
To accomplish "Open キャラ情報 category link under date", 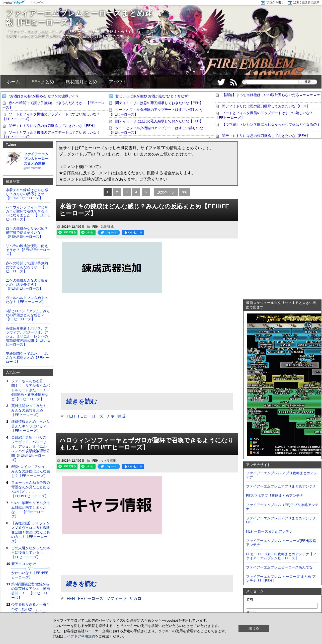I will click(x=108, y=461).
